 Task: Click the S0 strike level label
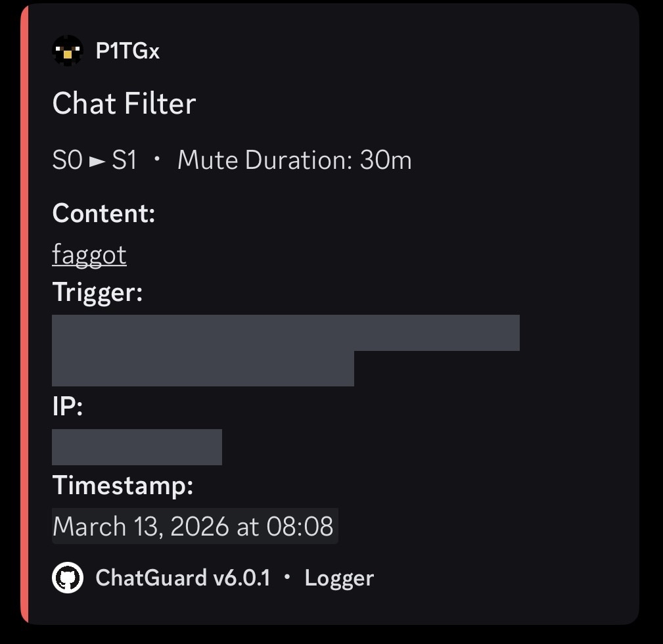pos(67,160)
